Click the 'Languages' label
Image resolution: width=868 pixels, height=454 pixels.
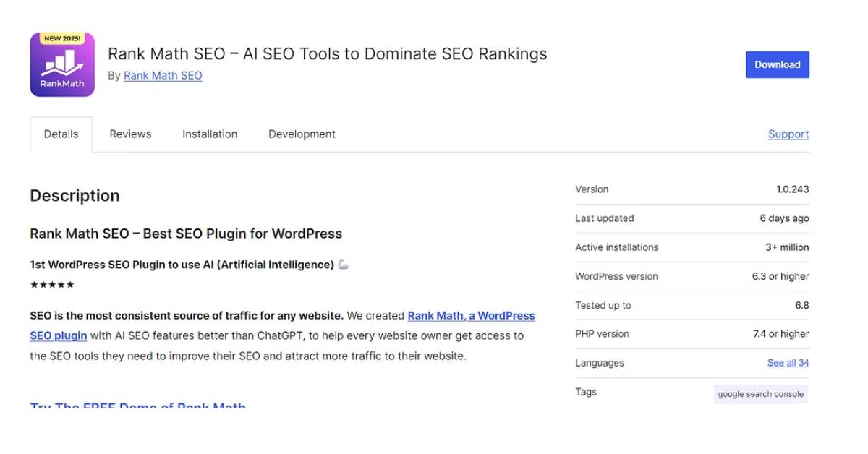[x=600, y=363]
